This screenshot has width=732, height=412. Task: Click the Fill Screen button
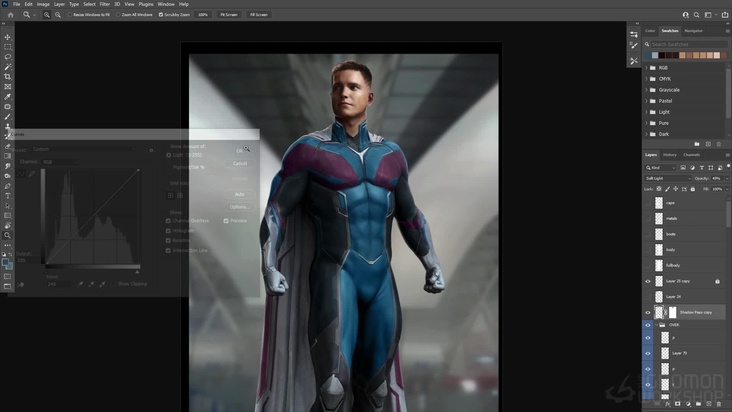(x=259, y=14)
